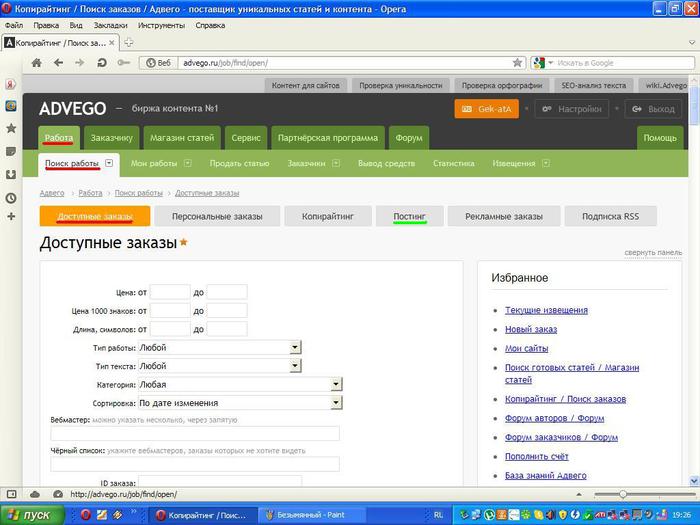Viewport: 700px width, 525px height.
Task: Reload the page with the refresh icon
Action: [102, 63]
